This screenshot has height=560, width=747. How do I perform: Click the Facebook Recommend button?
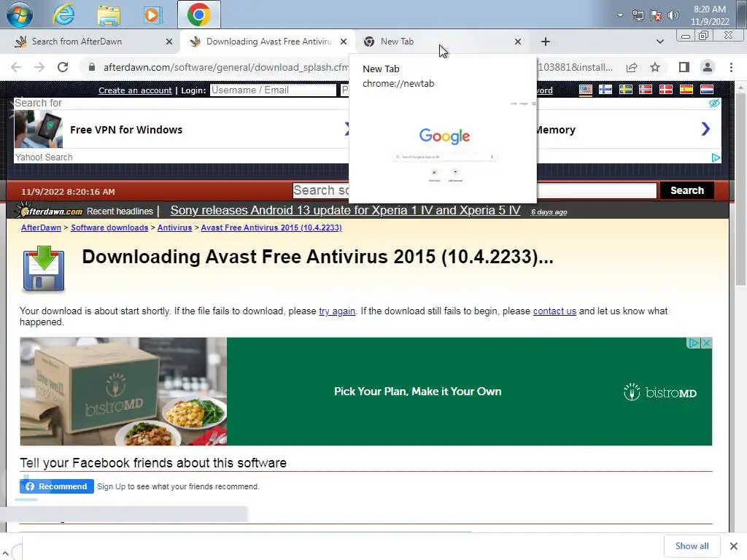(57, 486)
